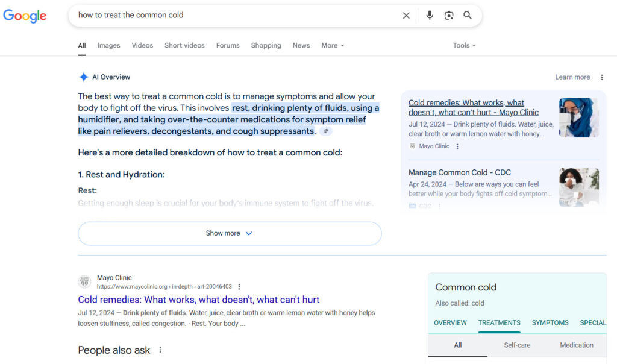The width and height of the screenshot is (617, 364).
Task: Clear the search query with the X
Action: coord(406,15)
